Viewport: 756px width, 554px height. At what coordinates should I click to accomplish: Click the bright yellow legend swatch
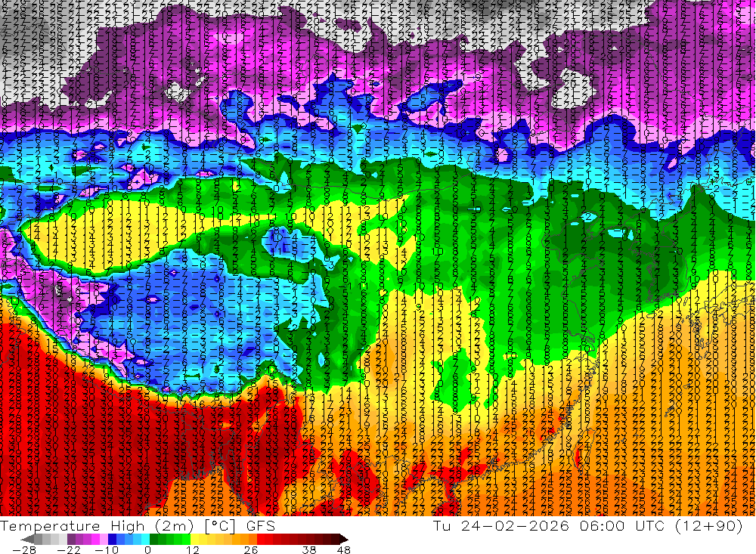point(194,539)
